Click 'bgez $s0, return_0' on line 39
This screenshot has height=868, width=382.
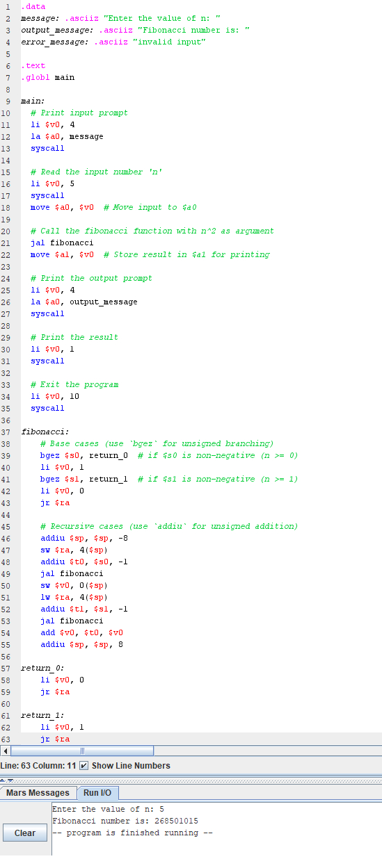coord(84,455)
